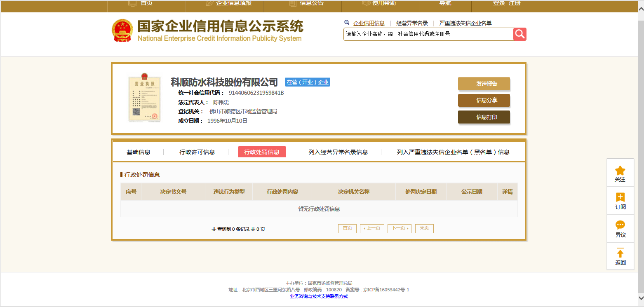644x307 pixels.
Task: Open the business license thumbnail image
Action: [x=144, y=98]
